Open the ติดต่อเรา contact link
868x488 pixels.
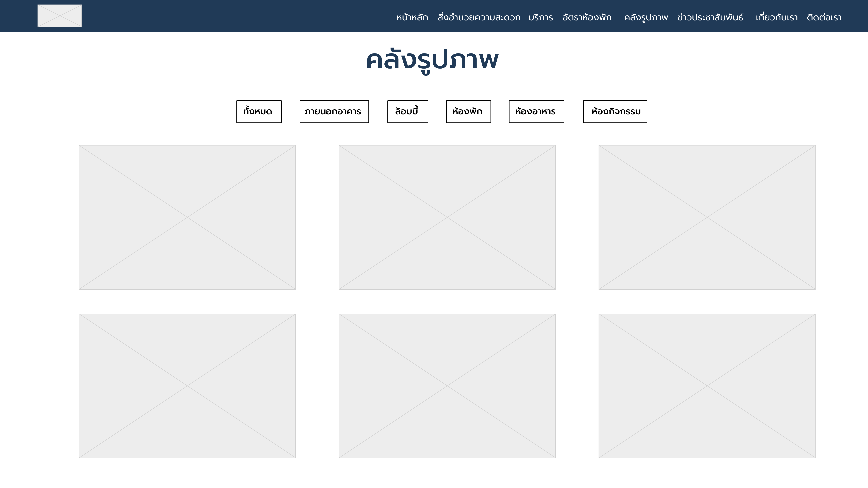824,17
